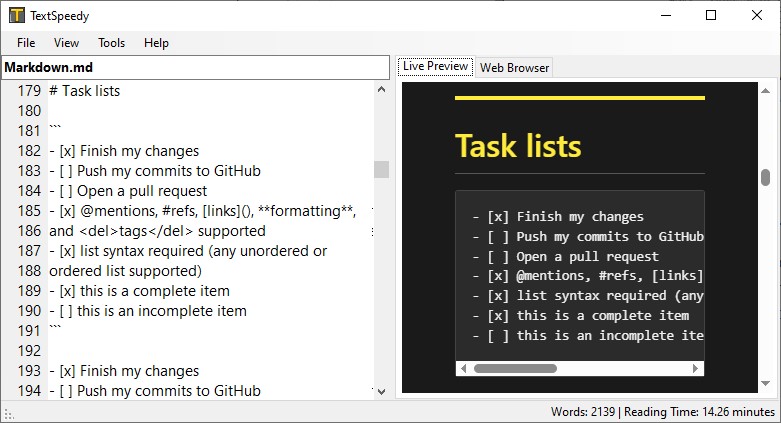The width and height of the screenshot is (781, 423).
Task: Click preview line '[x] @mentions, #refs, [links]'
Action: [x=588, y=276]
